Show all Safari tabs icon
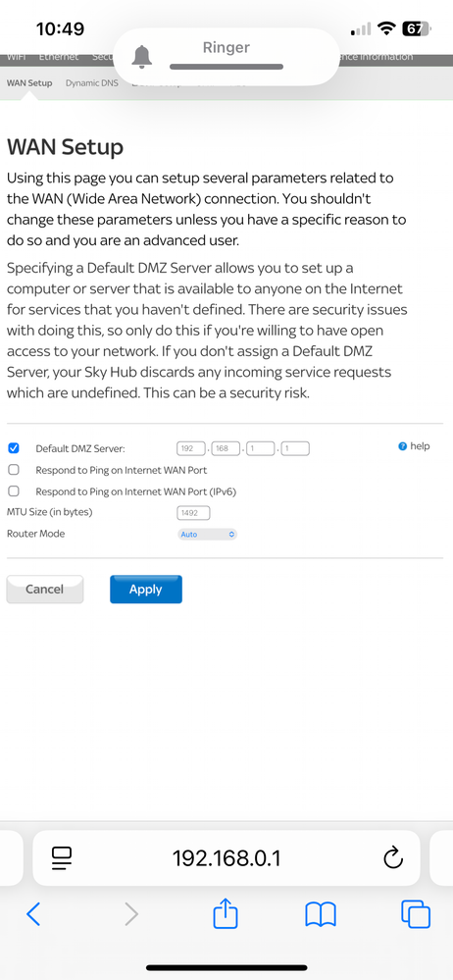 [416, 913]
